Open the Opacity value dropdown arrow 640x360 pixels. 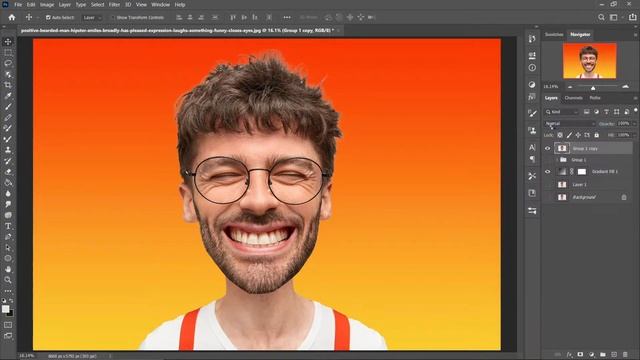634,123
